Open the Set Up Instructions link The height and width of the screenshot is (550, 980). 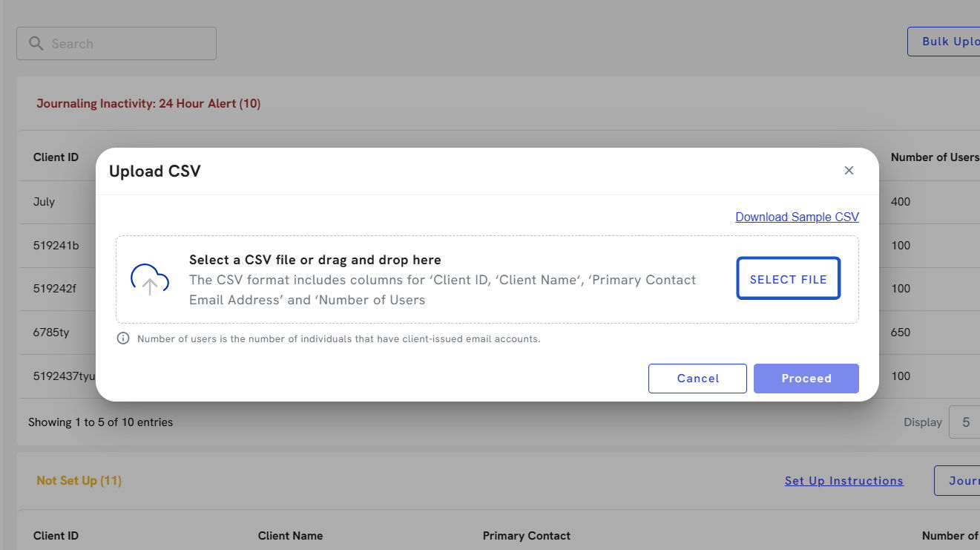843,481
